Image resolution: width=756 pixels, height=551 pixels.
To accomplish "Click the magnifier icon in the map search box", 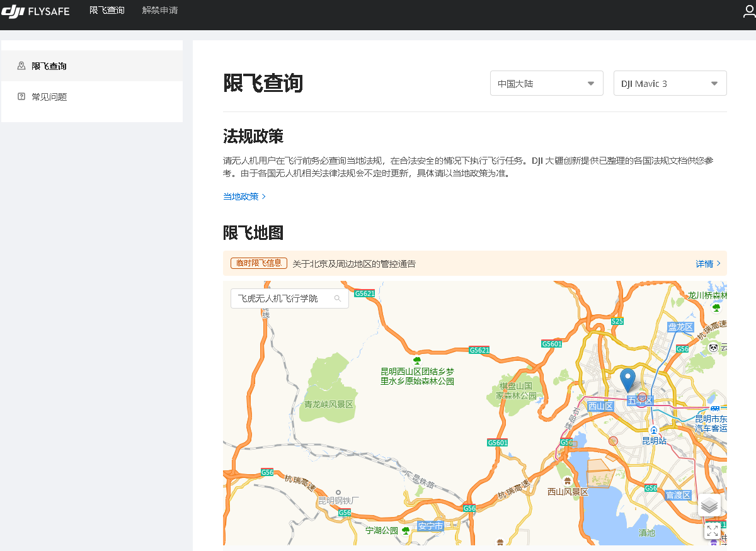I will pos(338,298).
